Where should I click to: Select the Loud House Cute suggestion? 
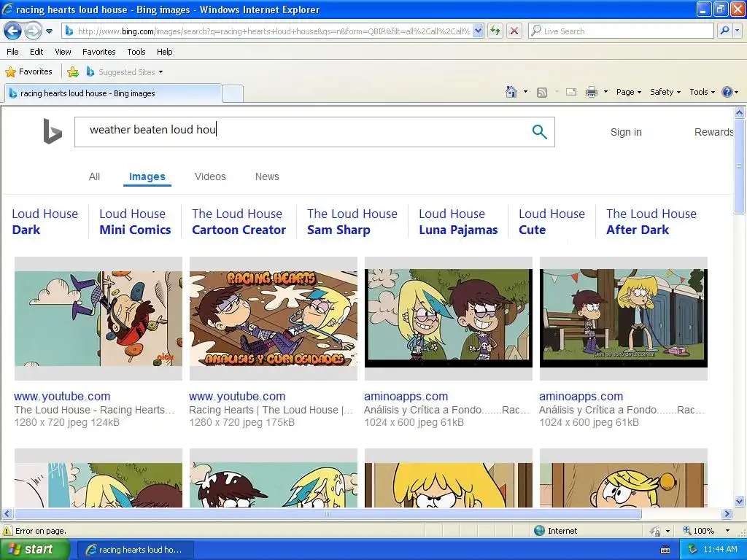tap(551, 222)
